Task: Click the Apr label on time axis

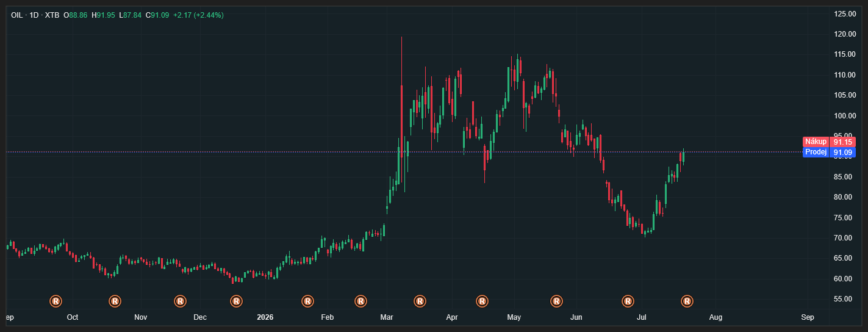Action: [x=452, y=317]
